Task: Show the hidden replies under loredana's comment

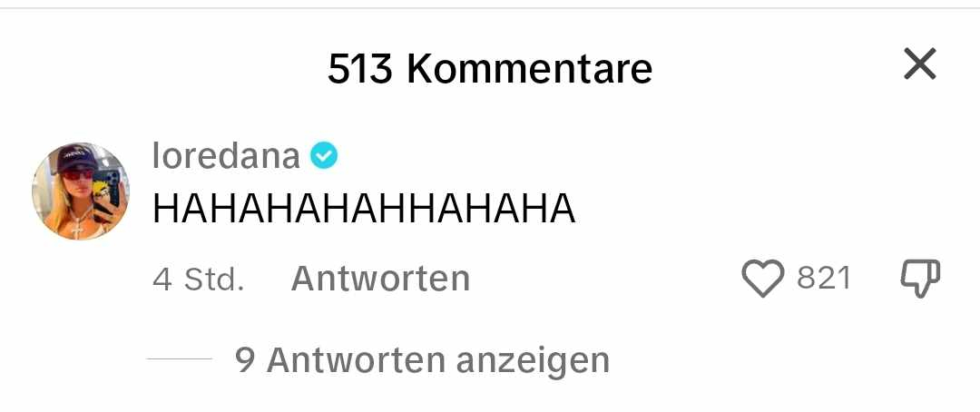Action: [x=422, y=360]
